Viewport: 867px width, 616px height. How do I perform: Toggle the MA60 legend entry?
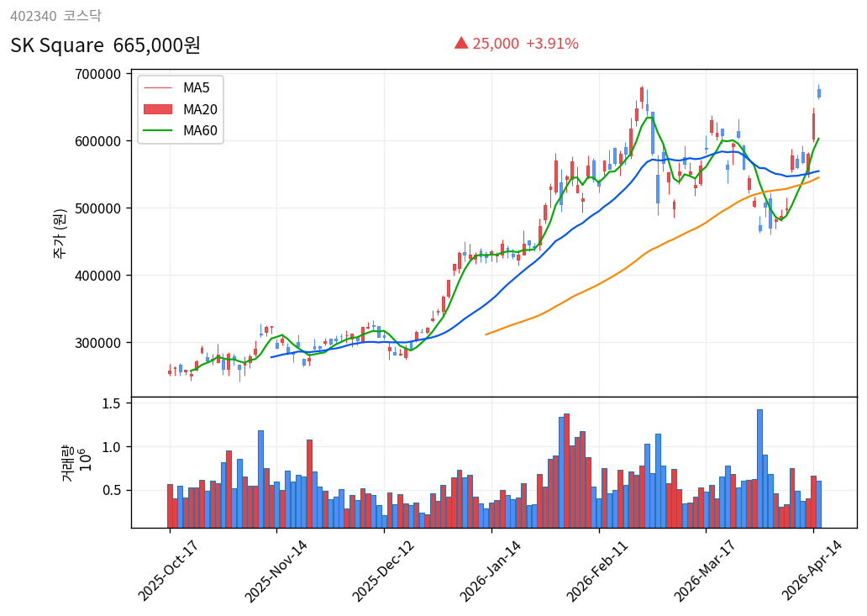click(199, 131)
